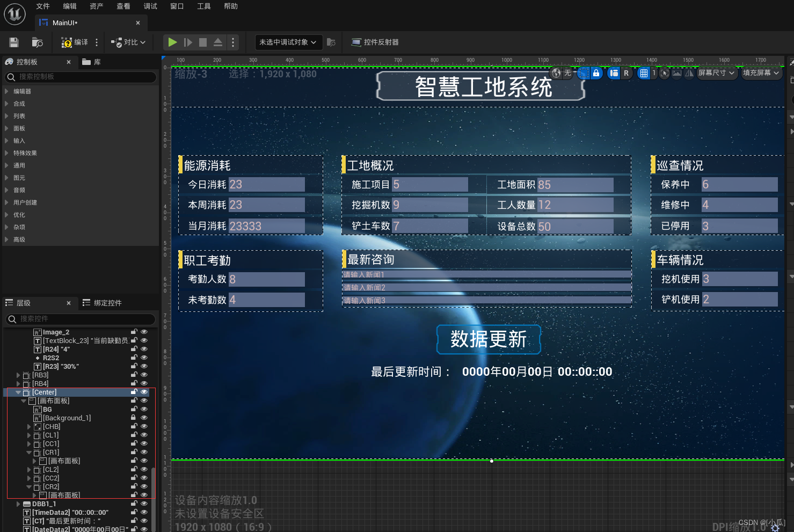Toggle eye icon of DBB1_1 row
The image size is (794, 532).
144,504
